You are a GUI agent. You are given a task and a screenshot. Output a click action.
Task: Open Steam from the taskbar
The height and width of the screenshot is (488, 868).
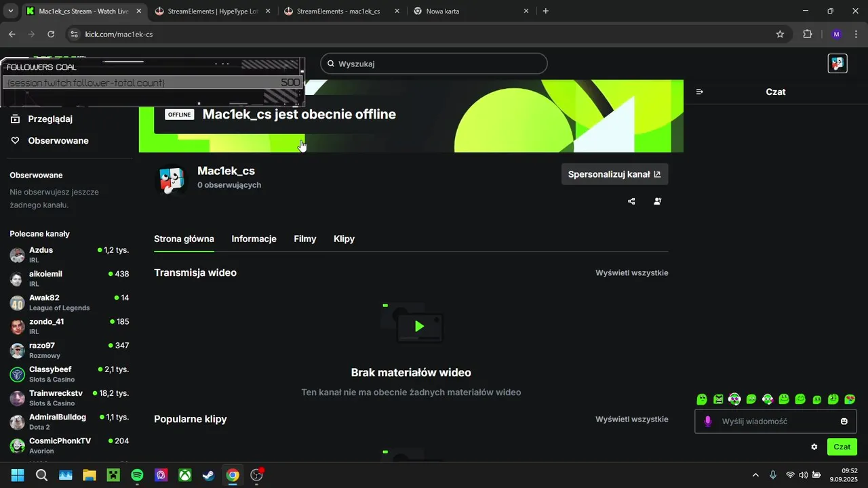click(x=208, y=475)
